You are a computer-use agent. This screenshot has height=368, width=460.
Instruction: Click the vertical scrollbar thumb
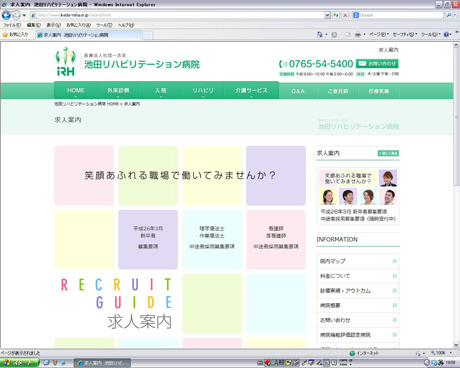(456, 117)
